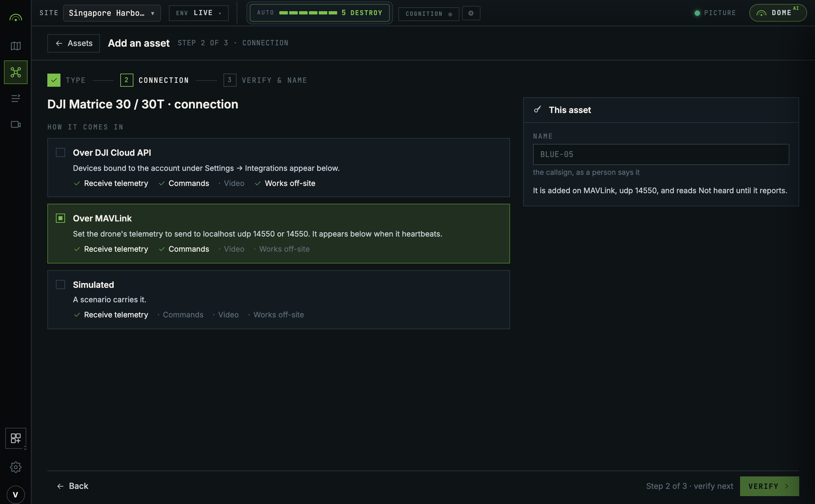Check the Over DJI Cloud API option
This screenshot has height=504, width=815.
60,153
